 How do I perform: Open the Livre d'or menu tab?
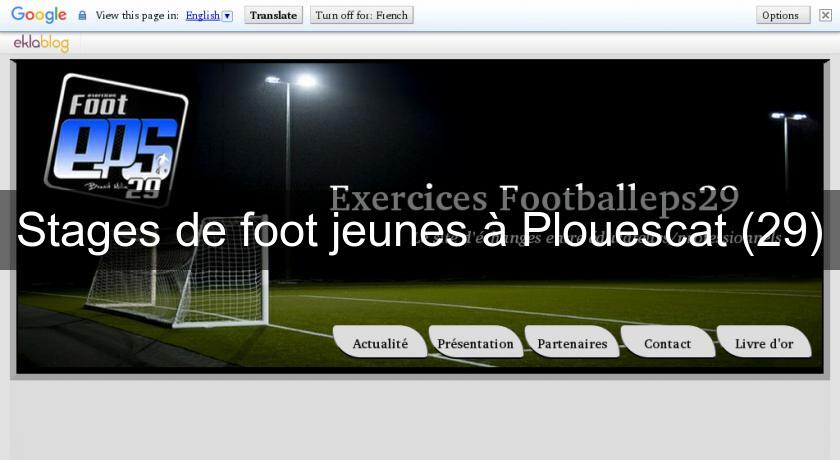pyautogui.click(x=764, y=343)
